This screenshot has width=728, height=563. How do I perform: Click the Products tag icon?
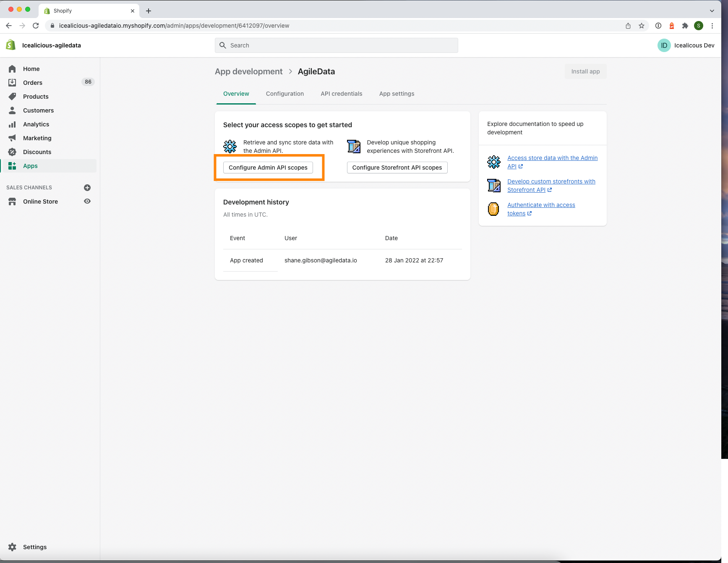(x=12, y=97)
